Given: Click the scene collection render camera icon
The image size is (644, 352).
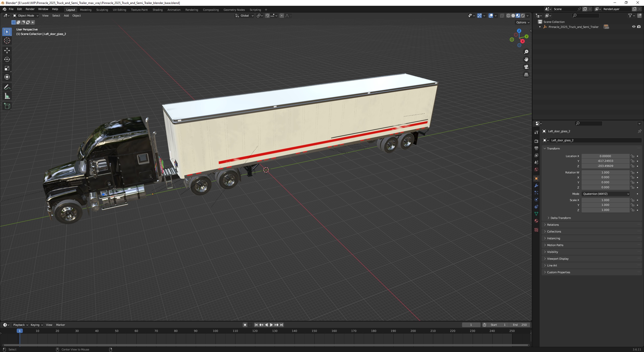Looking at the screenshot, I should pos(640,27).
